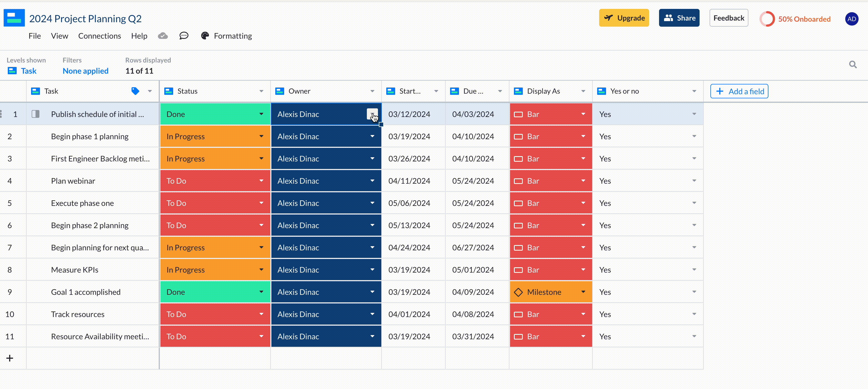Click the Upgrade button
868x389 pixels.
[624, 18]
